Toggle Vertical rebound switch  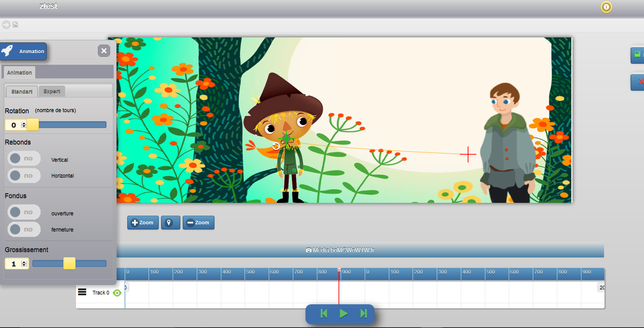click(24, 158)
